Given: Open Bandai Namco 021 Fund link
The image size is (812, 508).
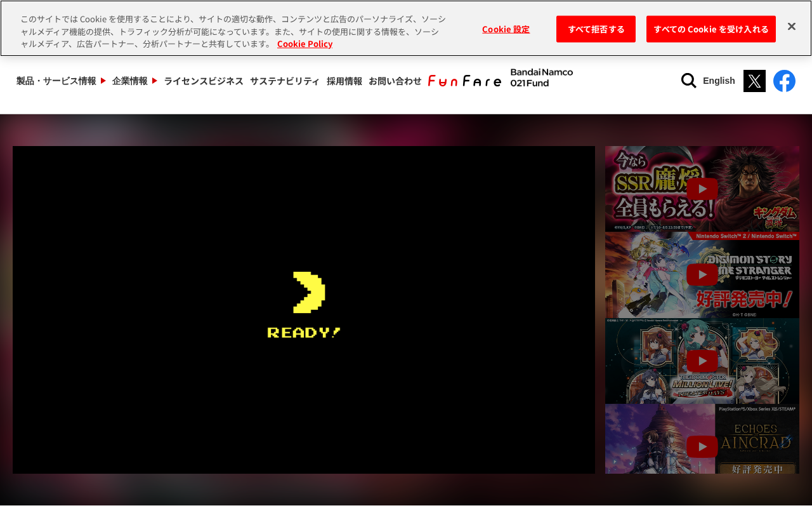Looking at the screenshot, I should coord(542,77).
